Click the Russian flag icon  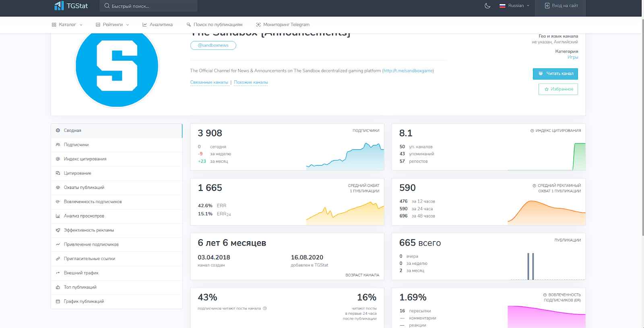(502, 6)
